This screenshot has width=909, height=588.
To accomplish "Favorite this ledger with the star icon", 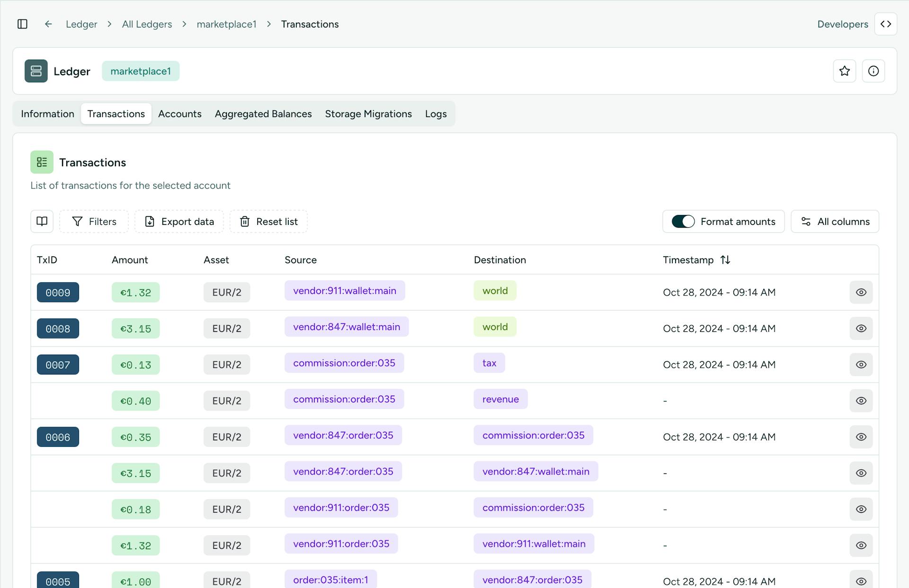I will [x=844, y=71].
